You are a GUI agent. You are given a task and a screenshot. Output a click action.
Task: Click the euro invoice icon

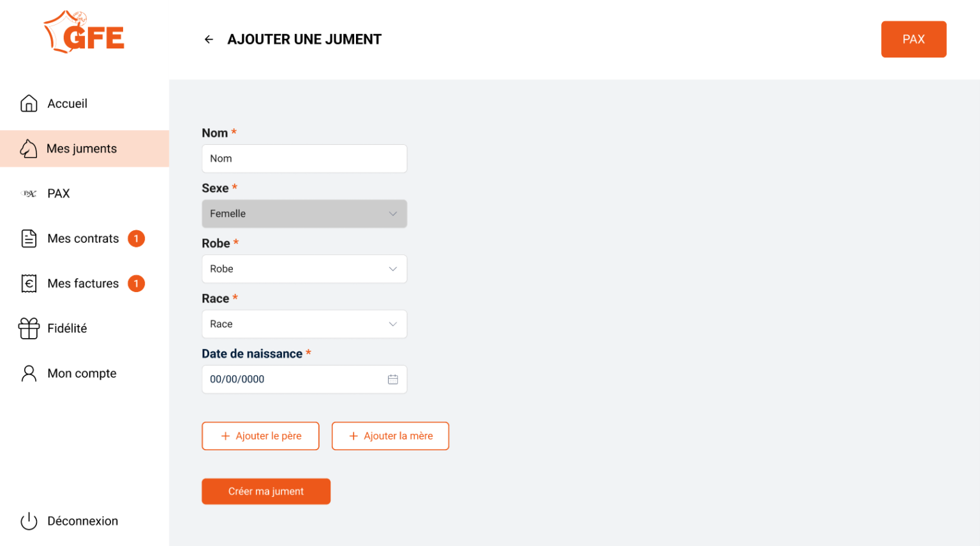(29, 283)
